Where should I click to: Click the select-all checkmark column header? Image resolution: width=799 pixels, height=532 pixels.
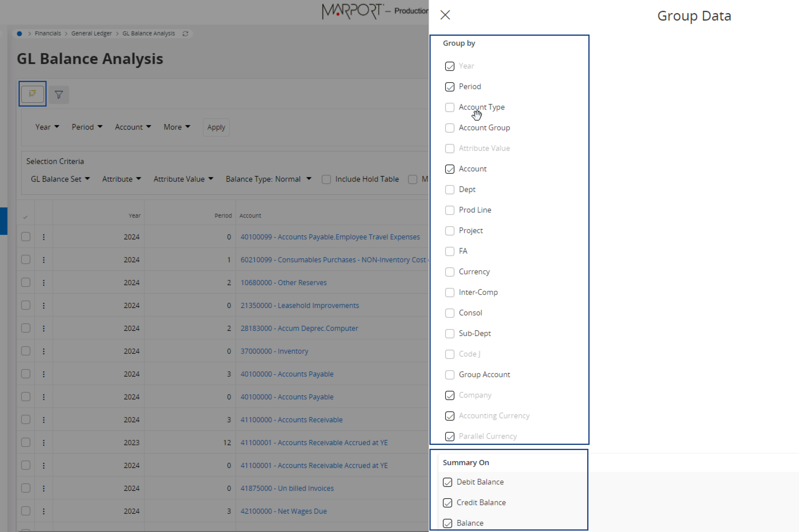click(25, 217)
